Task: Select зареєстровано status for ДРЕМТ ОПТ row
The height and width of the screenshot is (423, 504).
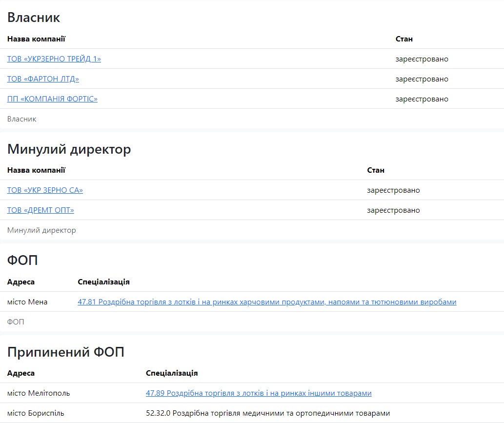Action: point(393,210)
